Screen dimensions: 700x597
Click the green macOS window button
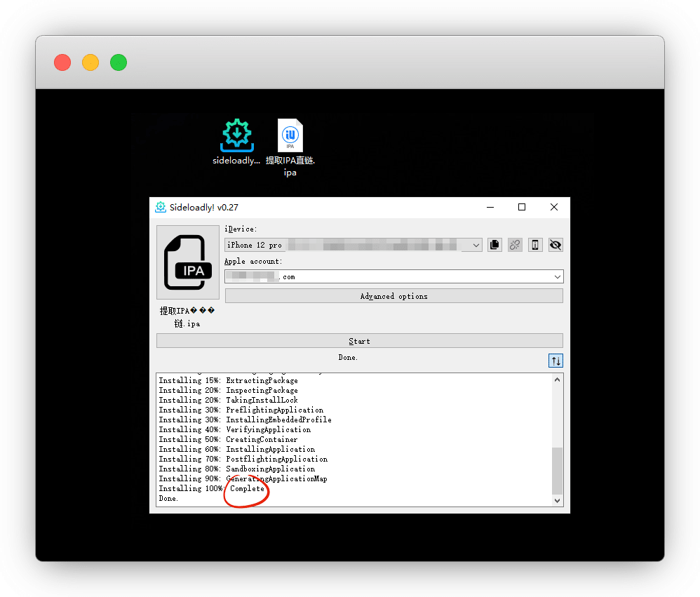click(x=119, y=62)
